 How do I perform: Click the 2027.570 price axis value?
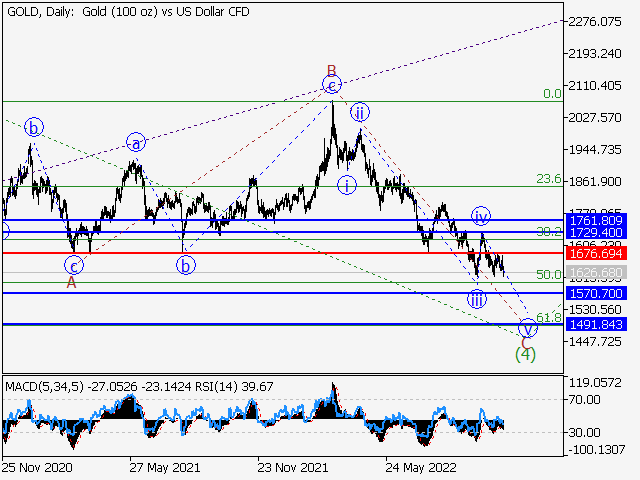595,118
